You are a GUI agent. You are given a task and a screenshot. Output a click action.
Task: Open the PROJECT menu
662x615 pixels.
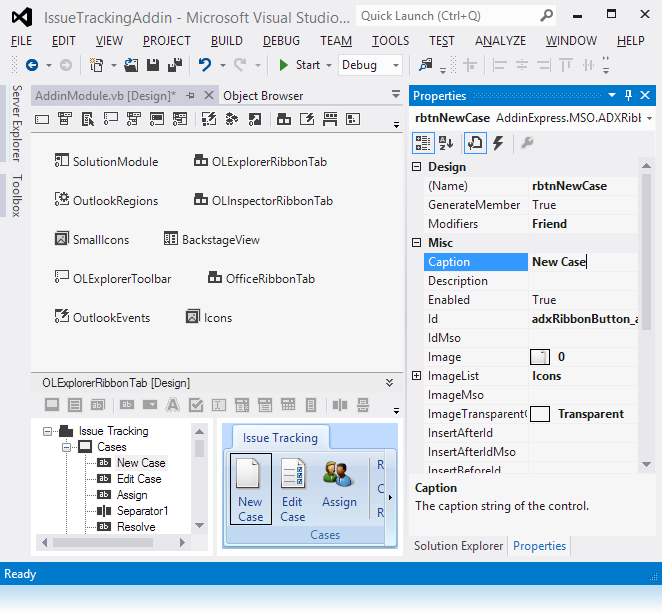(x=167, y=41)
